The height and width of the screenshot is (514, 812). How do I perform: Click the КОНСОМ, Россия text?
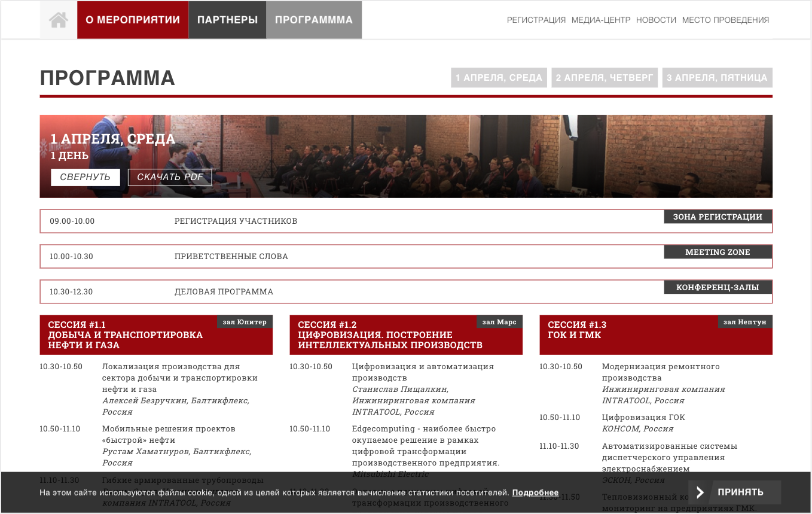(x=637, y=428)
